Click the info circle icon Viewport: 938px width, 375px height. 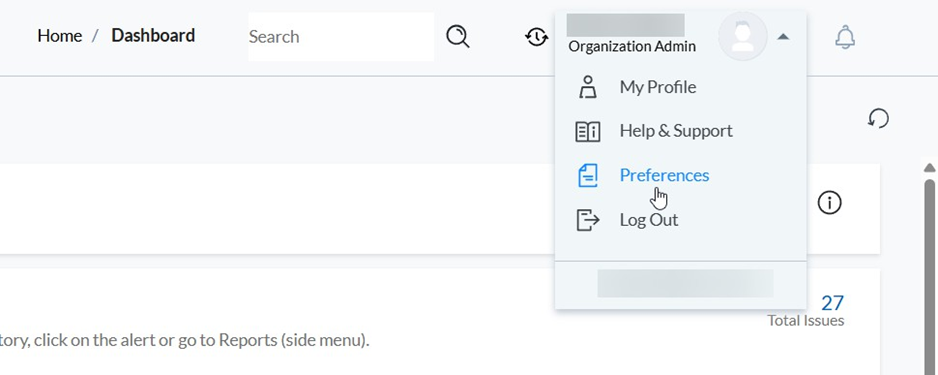coord(829,203)
